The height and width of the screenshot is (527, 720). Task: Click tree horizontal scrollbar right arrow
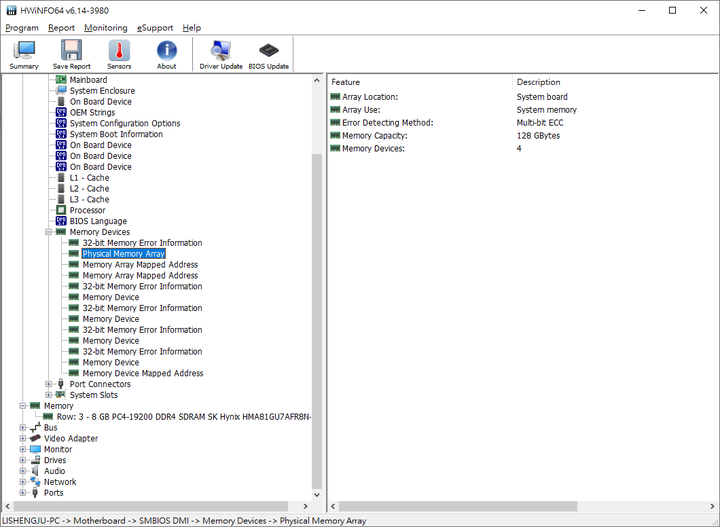click(305, 506)
